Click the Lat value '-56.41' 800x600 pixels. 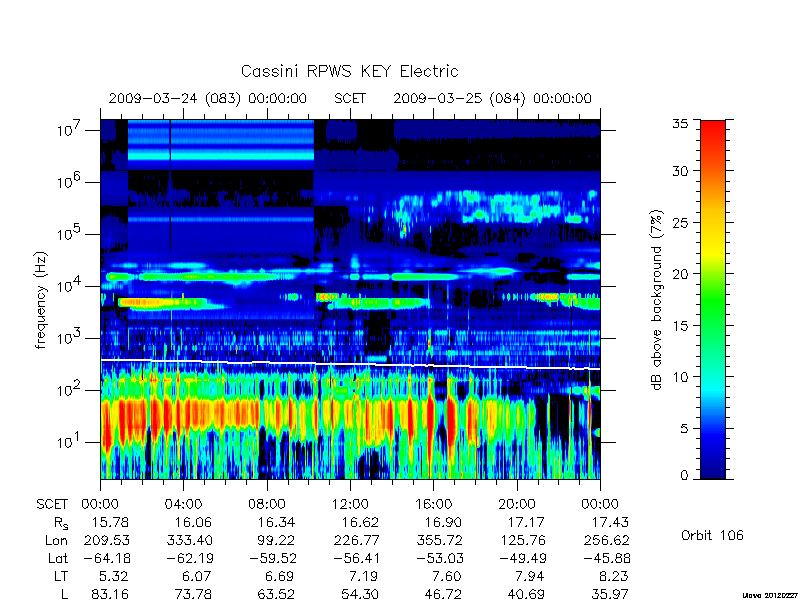(x=356, y=558)
